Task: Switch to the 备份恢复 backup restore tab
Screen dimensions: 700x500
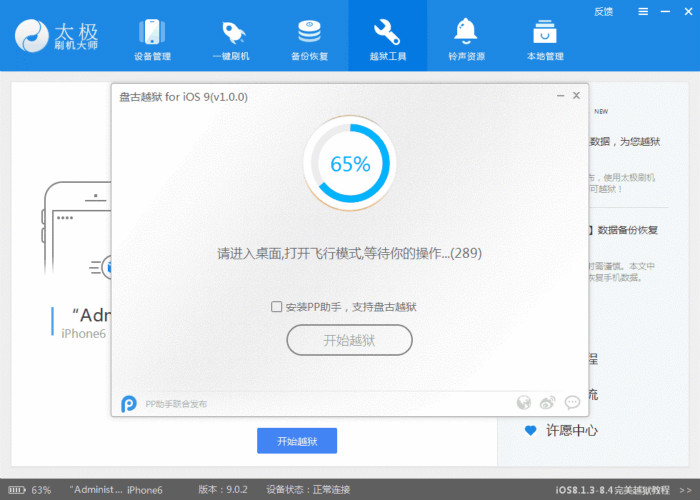Action: coord(309,39)
